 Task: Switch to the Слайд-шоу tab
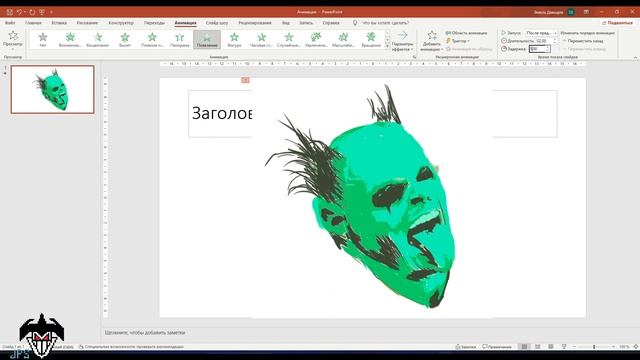point(217,23)
